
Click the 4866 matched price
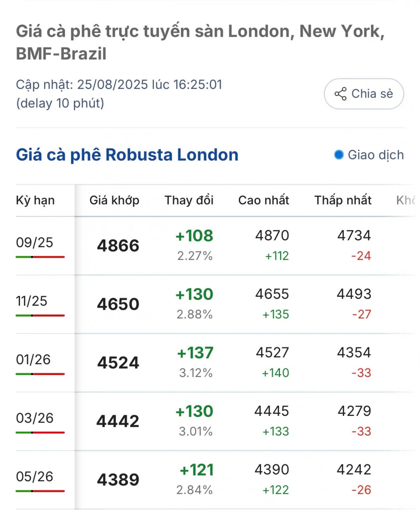[x=118, y=246]
